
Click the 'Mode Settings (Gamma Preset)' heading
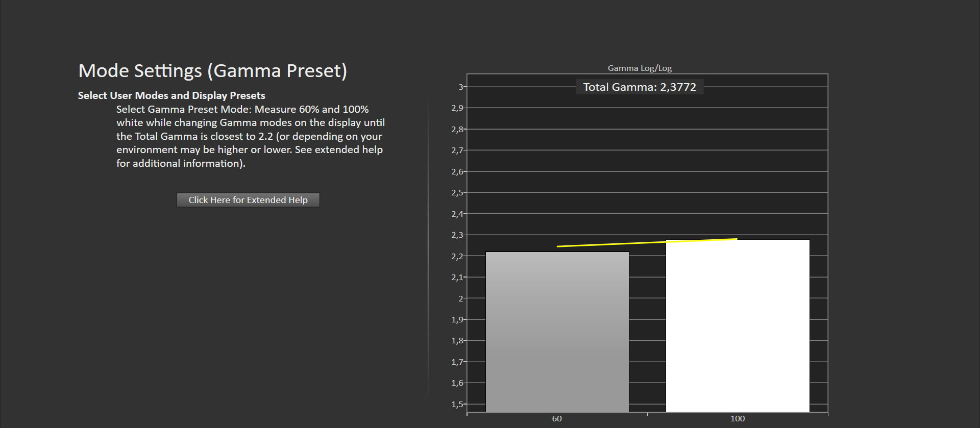(213, 70)
